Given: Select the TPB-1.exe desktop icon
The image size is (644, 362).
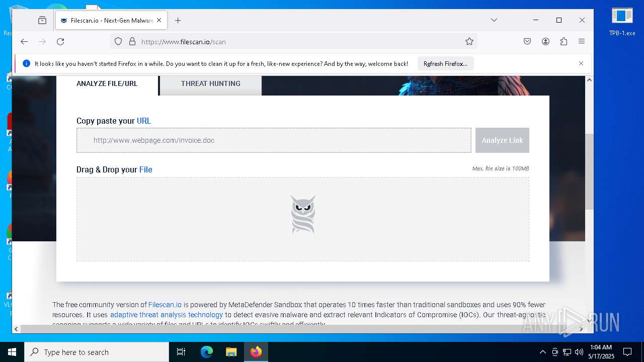Looking at the screenshot, I should [x=622, y=21].
